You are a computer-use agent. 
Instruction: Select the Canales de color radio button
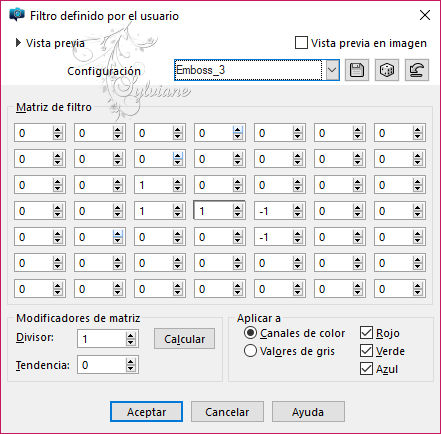click(x=250, y=333)
